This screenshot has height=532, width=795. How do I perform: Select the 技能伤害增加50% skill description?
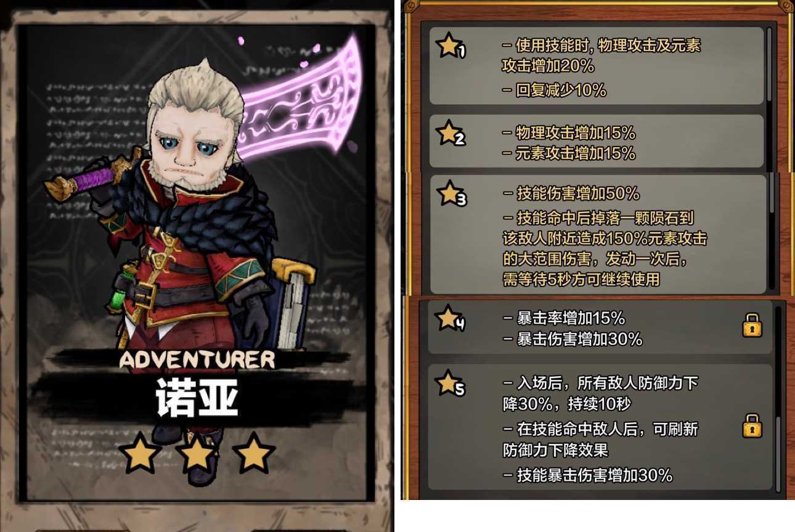(x=571, y=193)
